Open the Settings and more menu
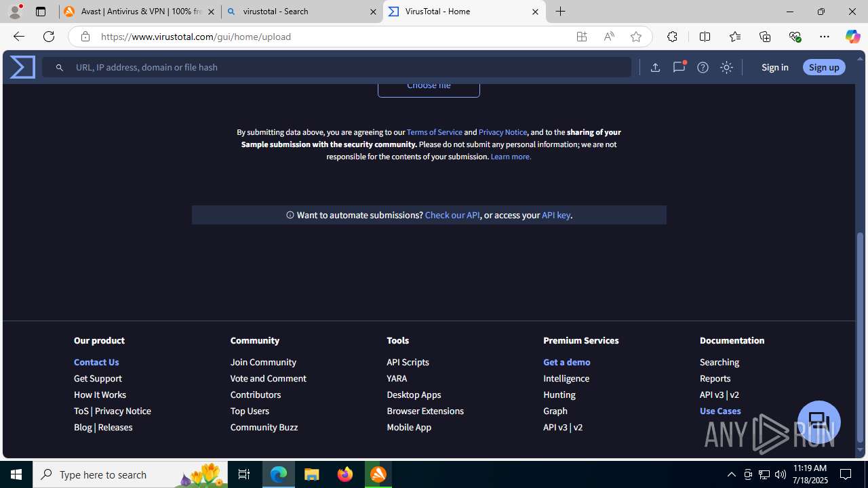The width and height of the screenshot is (868, 488). [x=825, y=37]
